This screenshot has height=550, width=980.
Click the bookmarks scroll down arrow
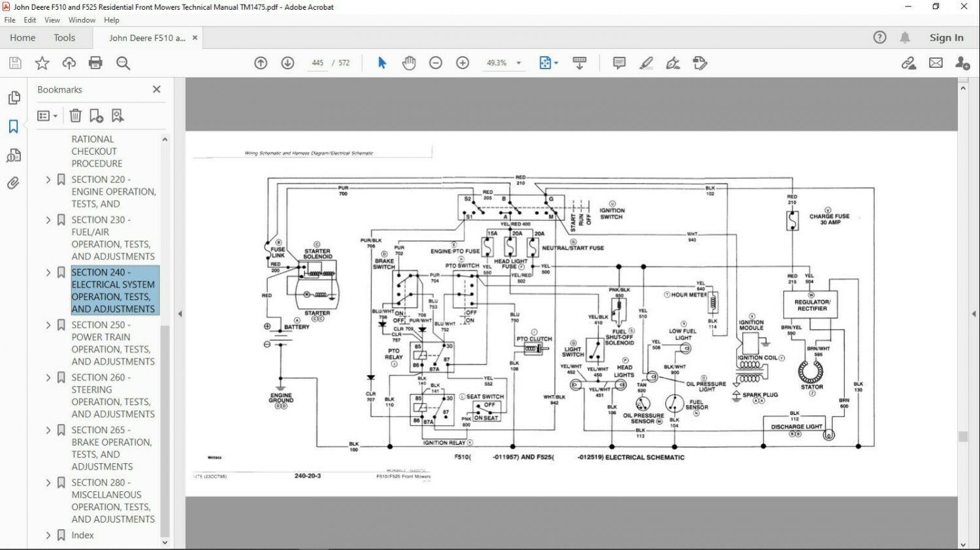pos(165,542)
